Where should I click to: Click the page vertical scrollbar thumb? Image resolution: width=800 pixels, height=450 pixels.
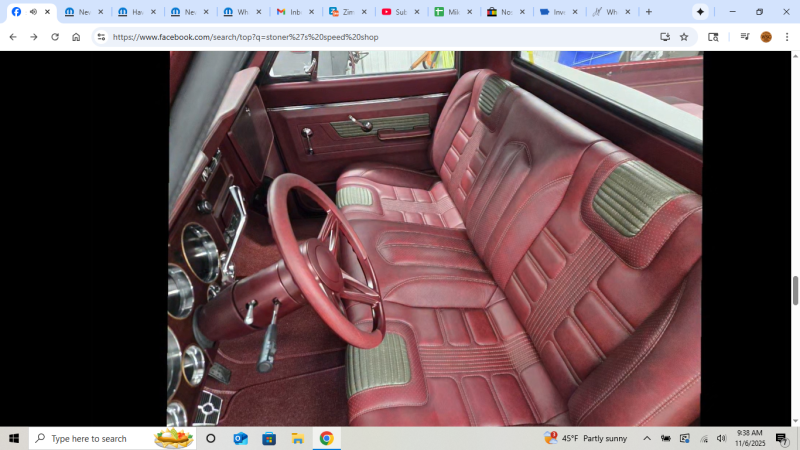click(795, 290)
